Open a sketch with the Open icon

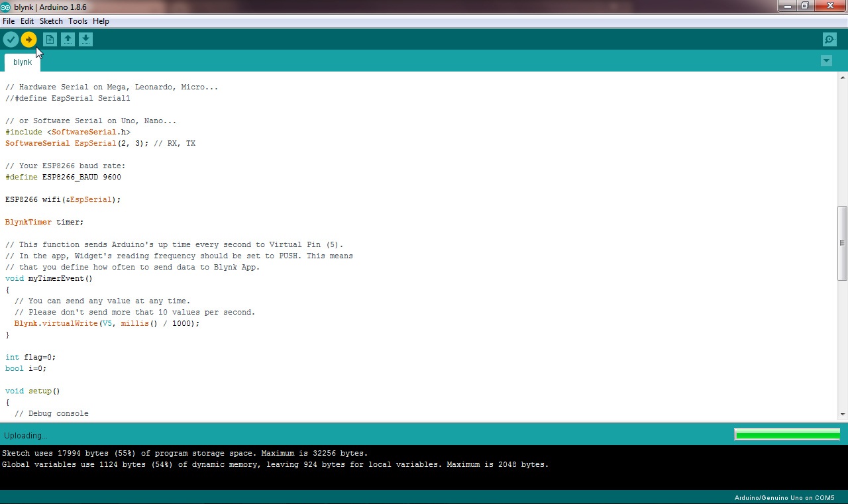tap(68, 40)
